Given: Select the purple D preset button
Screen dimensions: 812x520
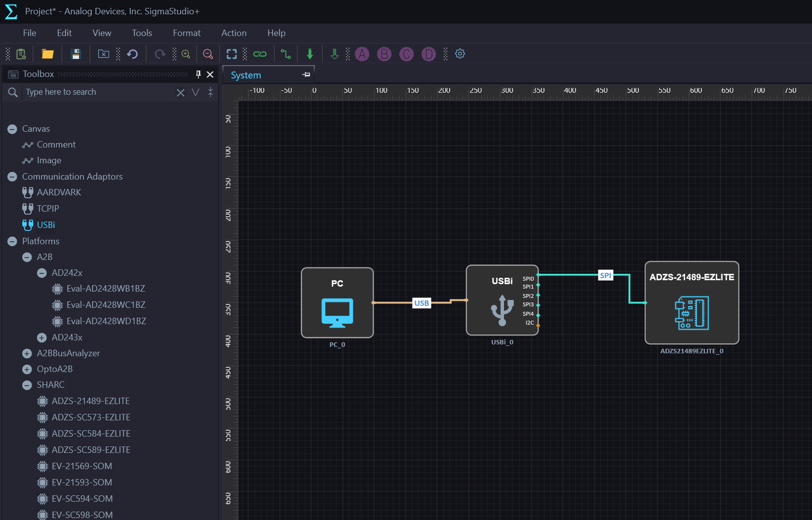Looking at the screenshot, I should click(x=428, y=54).
